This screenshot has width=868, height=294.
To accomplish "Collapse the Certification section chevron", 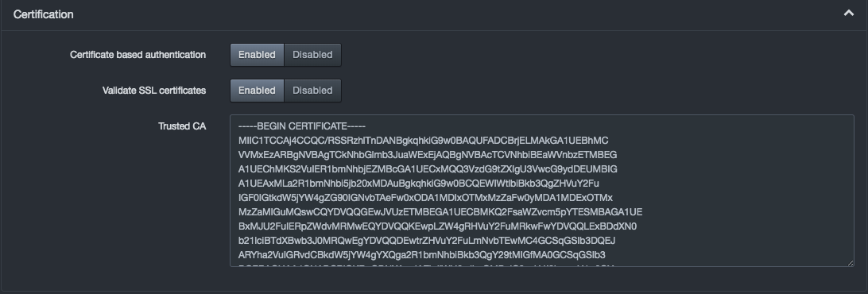I will coord(848,14).
